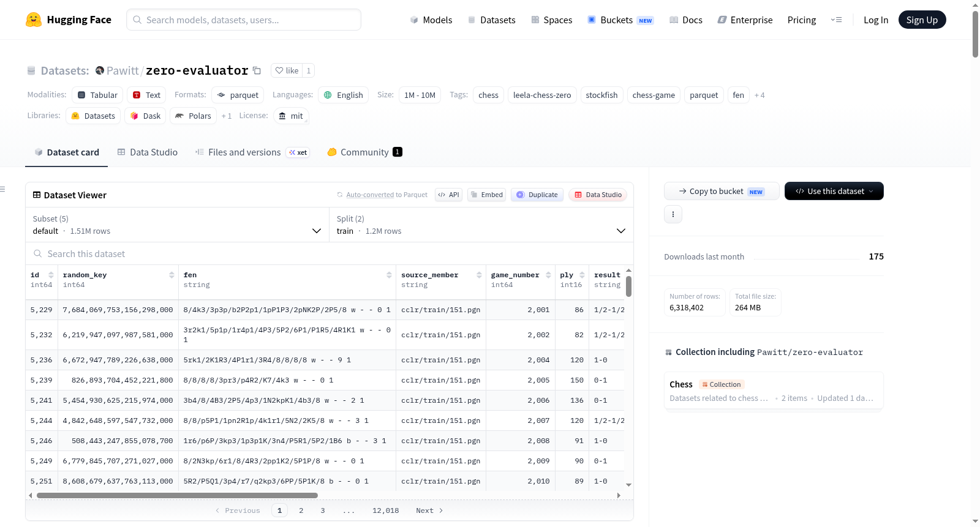Show the +4 more tags

[x=759, y=95]
